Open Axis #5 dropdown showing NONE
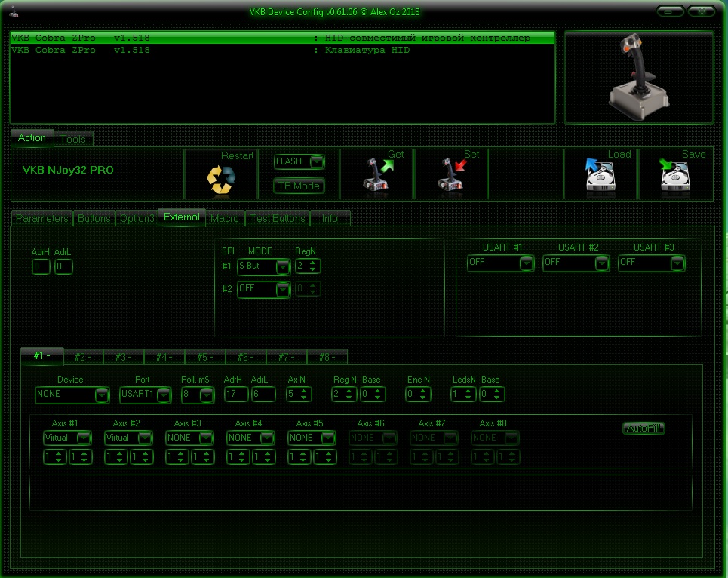The height and width of the screenshot is (578, 728). pos(312,438)
